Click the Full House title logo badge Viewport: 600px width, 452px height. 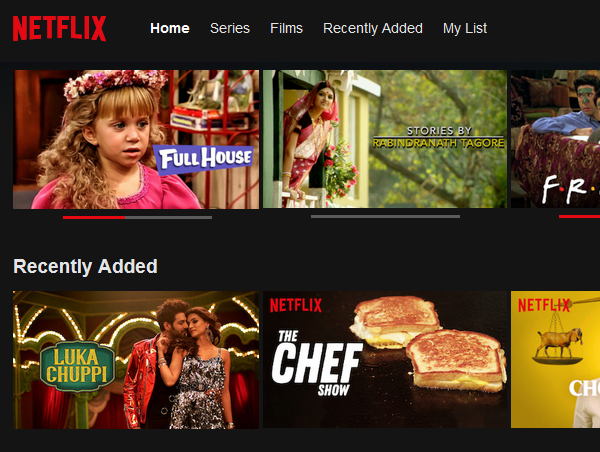[204, 159]
